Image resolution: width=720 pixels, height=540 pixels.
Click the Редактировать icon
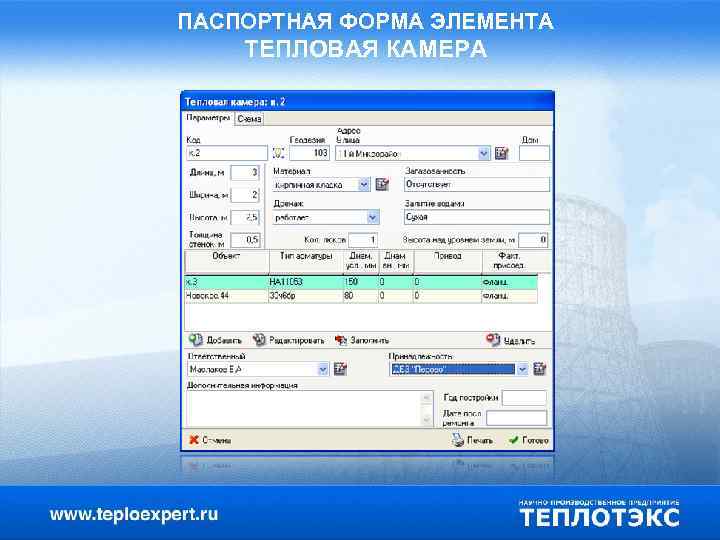[x=259, y=340]
